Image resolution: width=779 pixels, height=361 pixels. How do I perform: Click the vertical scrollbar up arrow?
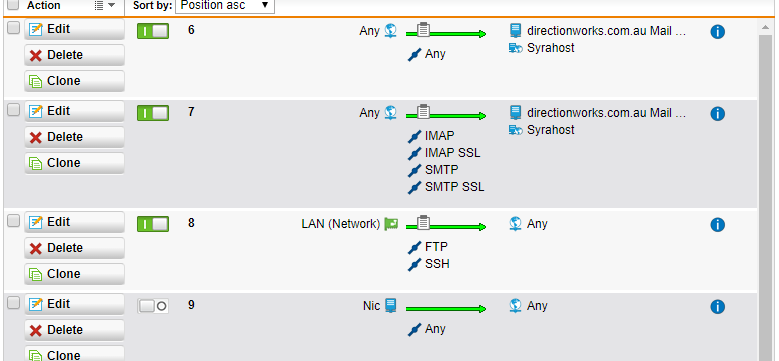coord(766,28)
